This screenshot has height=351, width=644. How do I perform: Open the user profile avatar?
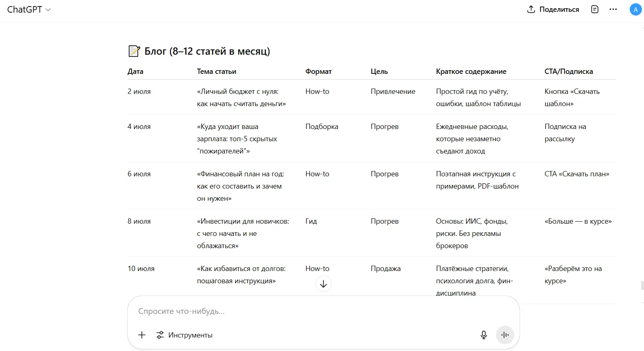point(635,9)
